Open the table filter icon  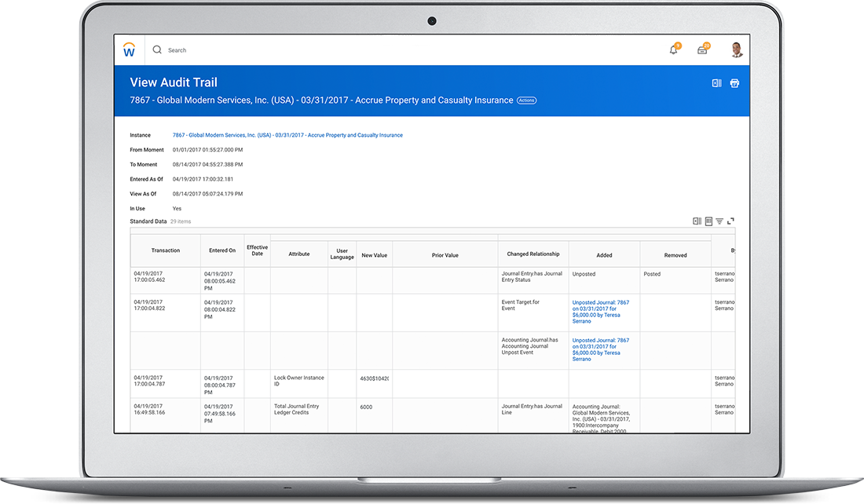click(x=719, y=221)
